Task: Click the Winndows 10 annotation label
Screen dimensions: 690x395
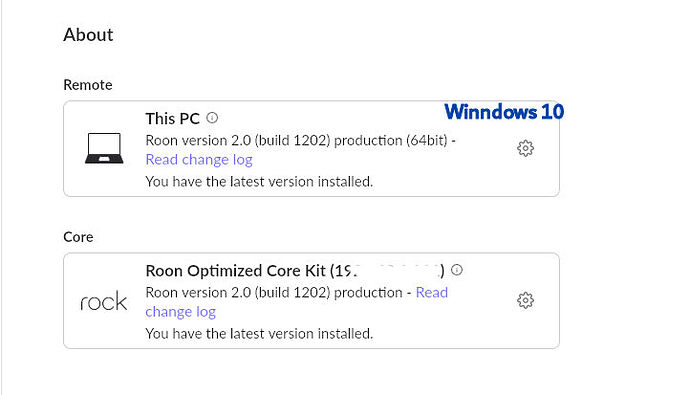Action: click(x=504, y=112)
